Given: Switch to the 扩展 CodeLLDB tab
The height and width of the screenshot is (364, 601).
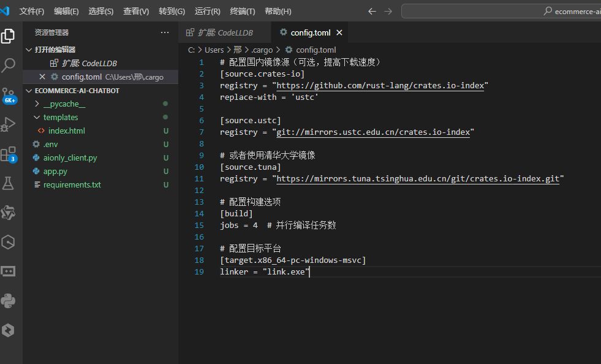Looking at the screenshot, I should (x=225, y=32).
